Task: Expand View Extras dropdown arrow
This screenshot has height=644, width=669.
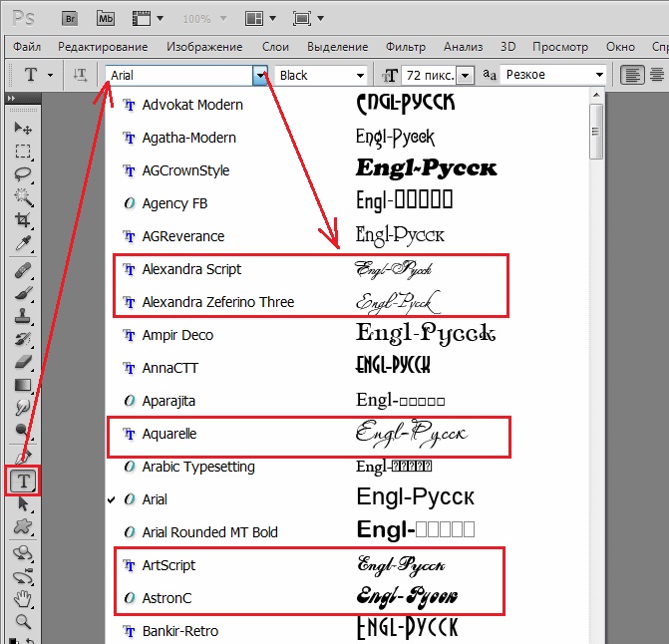Action: pos(160,18)
